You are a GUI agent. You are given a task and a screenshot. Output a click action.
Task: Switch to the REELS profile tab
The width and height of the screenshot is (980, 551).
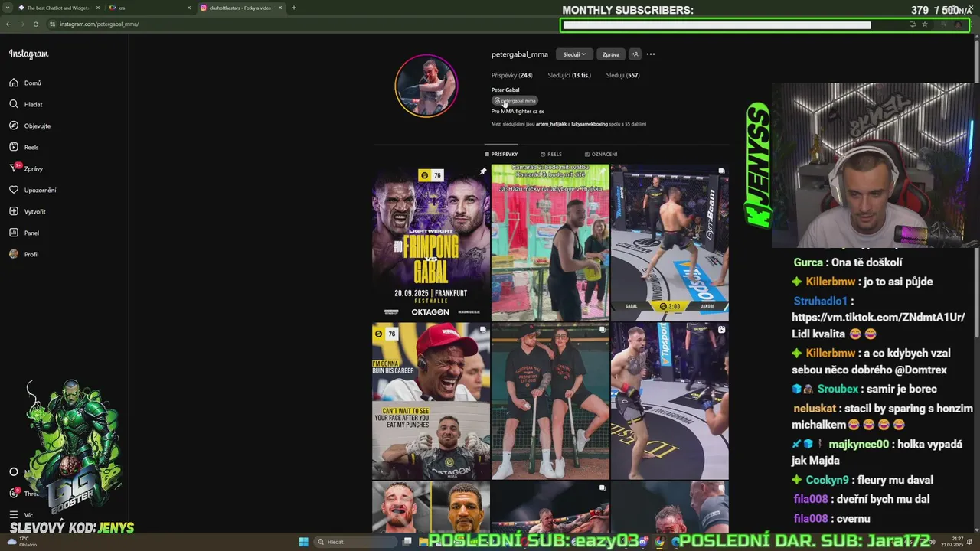point(551,154)
